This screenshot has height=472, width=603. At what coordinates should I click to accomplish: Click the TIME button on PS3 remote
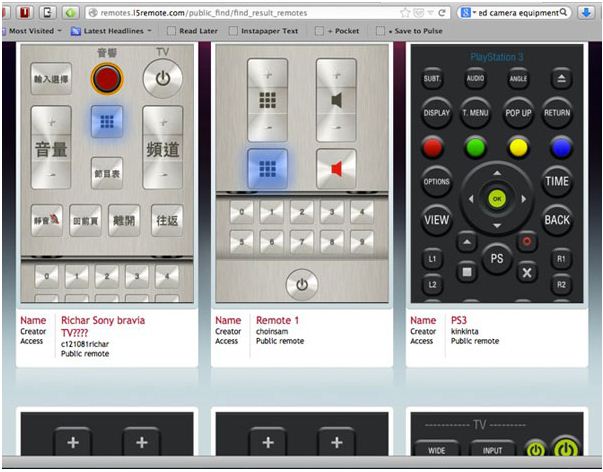click(557, 182)
